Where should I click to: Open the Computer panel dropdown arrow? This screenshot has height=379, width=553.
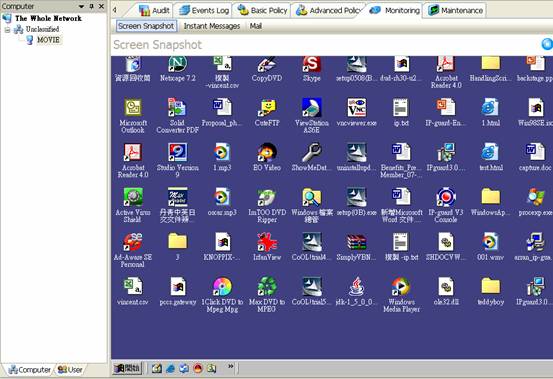[x=81, y=6]
